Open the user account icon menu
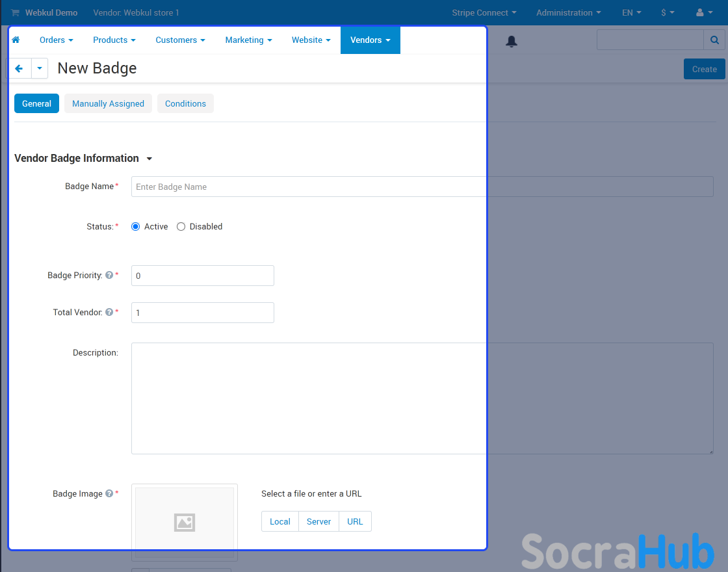Screen dimensions: 728x572 (x=703, y=12)
